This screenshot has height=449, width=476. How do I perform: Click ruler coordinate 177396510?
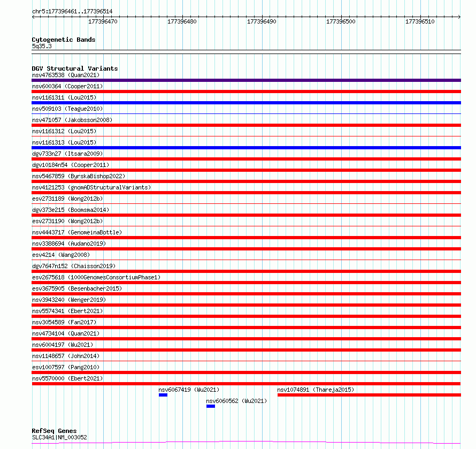(x=420, y=21)
